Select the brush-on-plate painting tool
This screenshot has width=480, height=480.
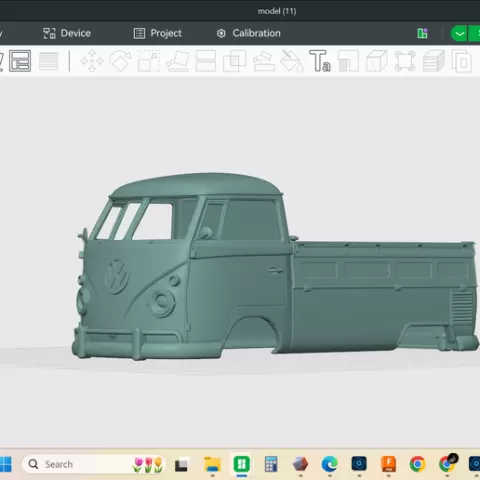coord(264,61)
